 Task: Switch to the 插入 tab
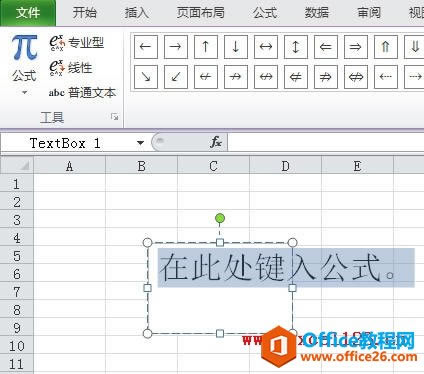pos(136,13)
